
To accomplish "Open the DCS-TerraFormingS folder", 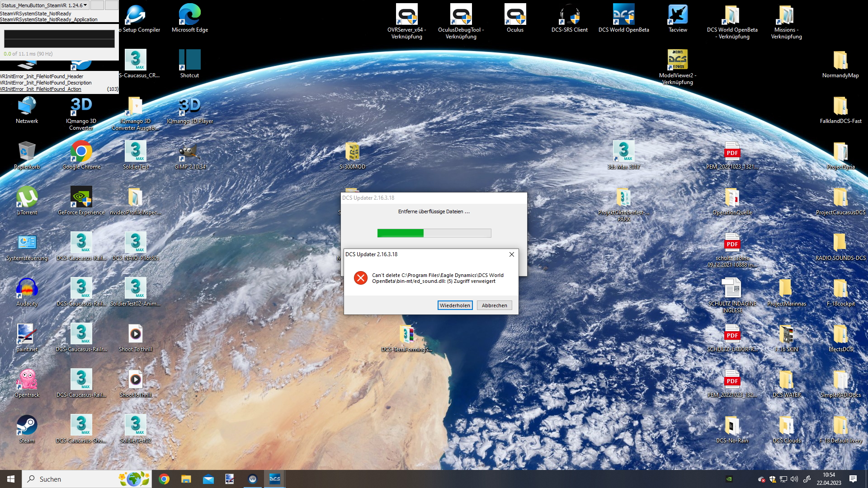I will pyautogui.click(x=406, y=338).
